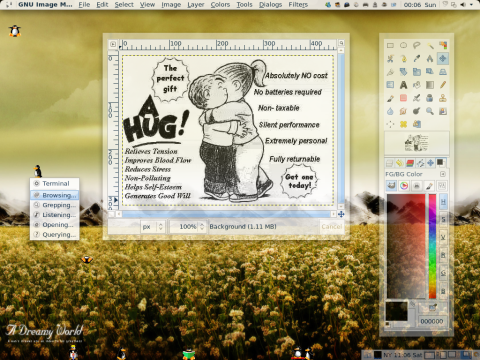480x360 pixels.
Task: Select Browsing... entry in the popup list
Action: (55, 195)
